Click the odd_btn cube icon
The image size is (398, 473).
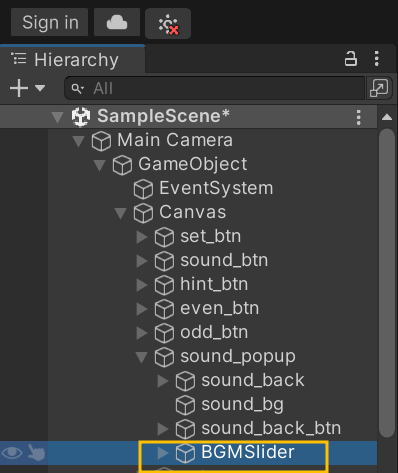164,333
